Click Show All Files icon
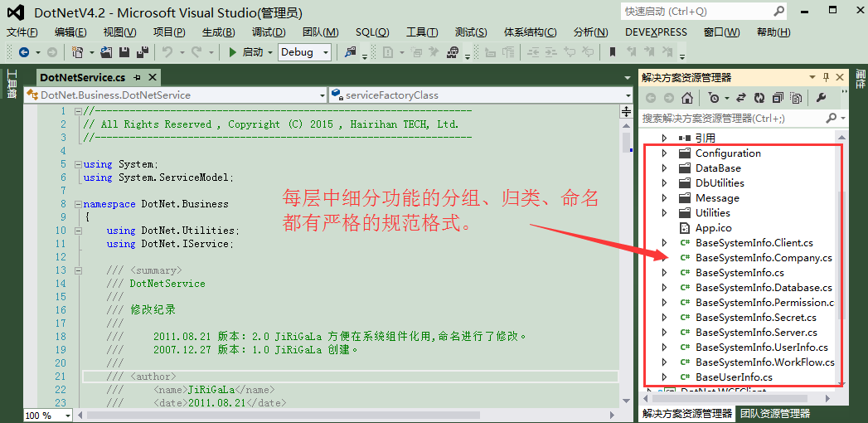Screen dimensions: 868x423 click(796, 98)
